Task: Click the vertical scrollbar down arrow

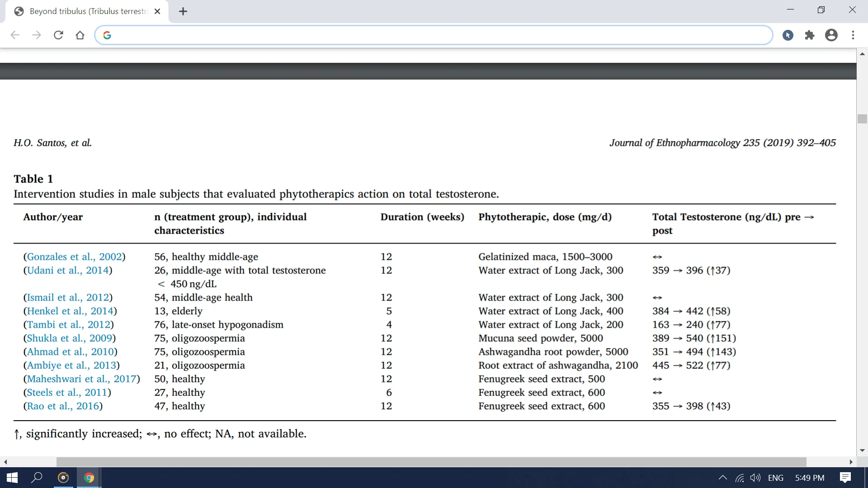Action: click(862, 450)
